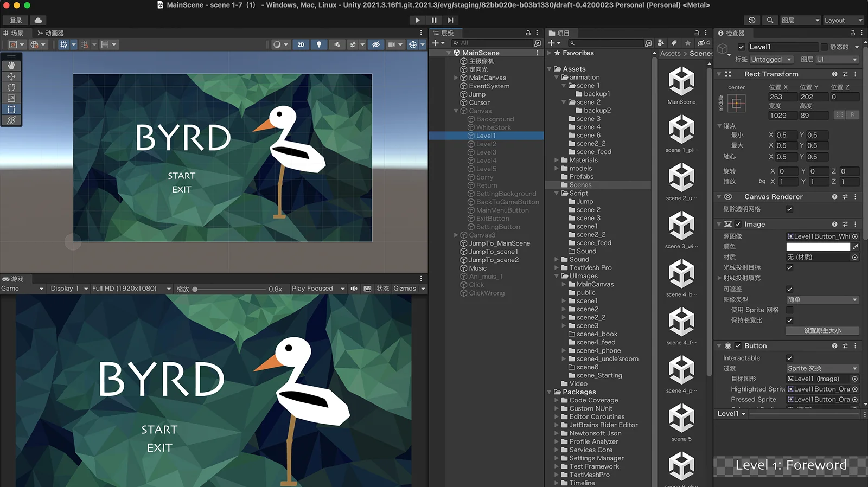Collapse the Canvas hierarchy node
The image size is (868, 487).
coord(456,111)
